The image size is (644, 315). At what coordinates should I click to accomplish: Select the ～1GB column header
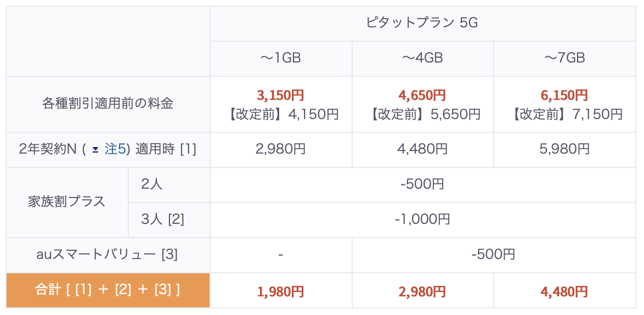pyautogui.click(x=280, y=58)
